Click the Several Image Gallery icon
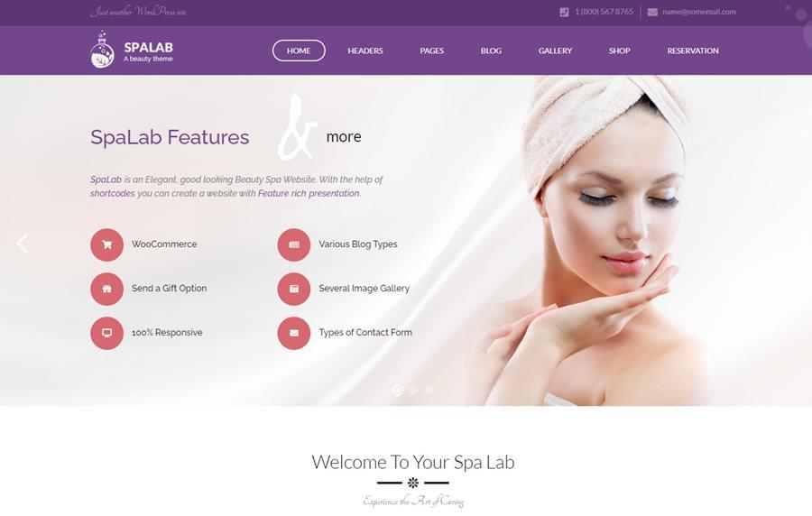 click(293, 289)
